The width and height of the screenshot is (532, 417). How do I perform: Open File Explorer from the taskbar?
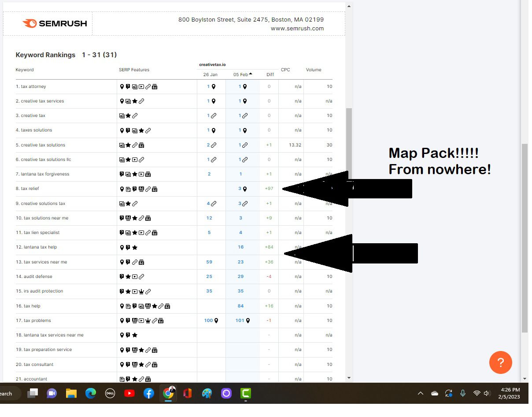(x=71, y=393)
